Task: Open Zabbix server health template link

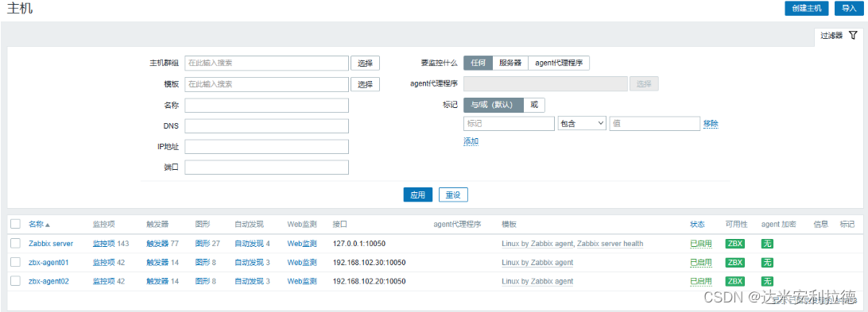Action: 610,244
